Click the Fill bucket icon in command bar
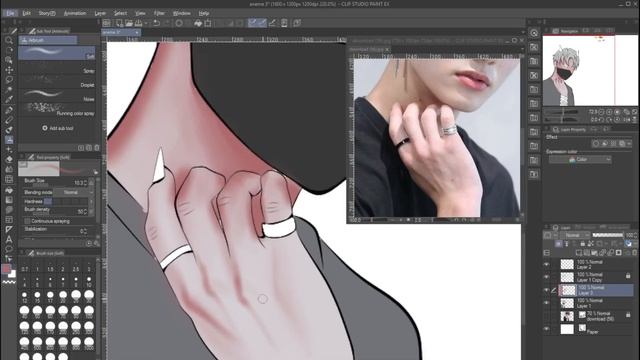Viewport: 640px width, 360px height. [x=198, y=23]
